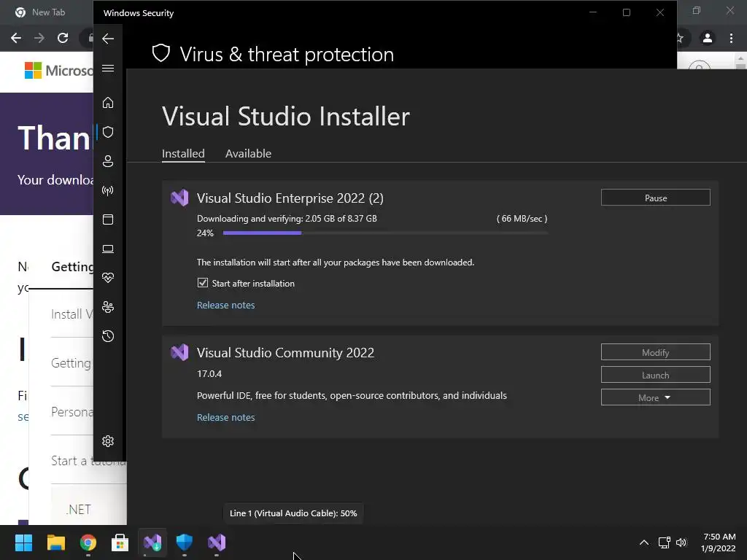Toggle the Start after installation checkbox
Image resolution: width=747 pixels, height=560 pixels.
tap(203, 283)
